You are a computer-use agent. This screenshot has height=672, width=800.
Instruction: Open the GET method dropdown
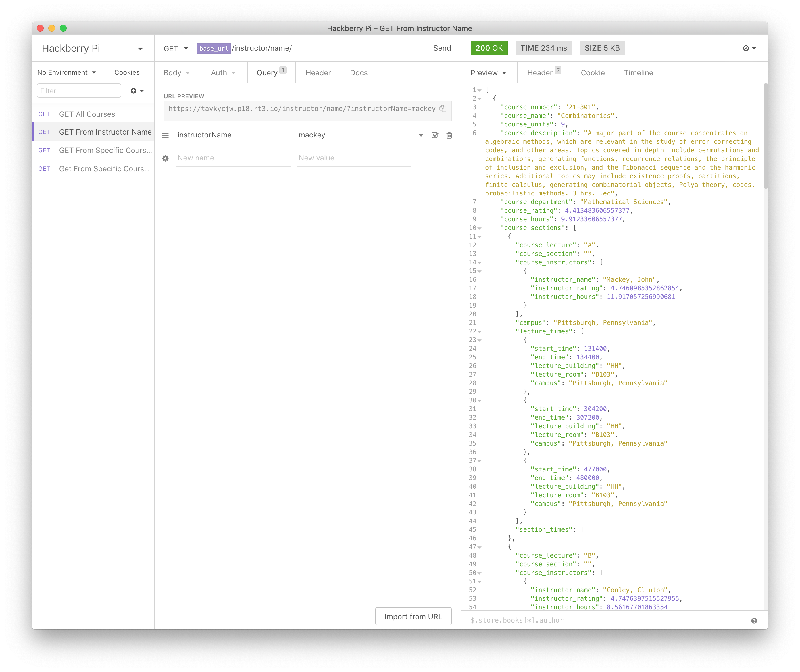[176, 48]
